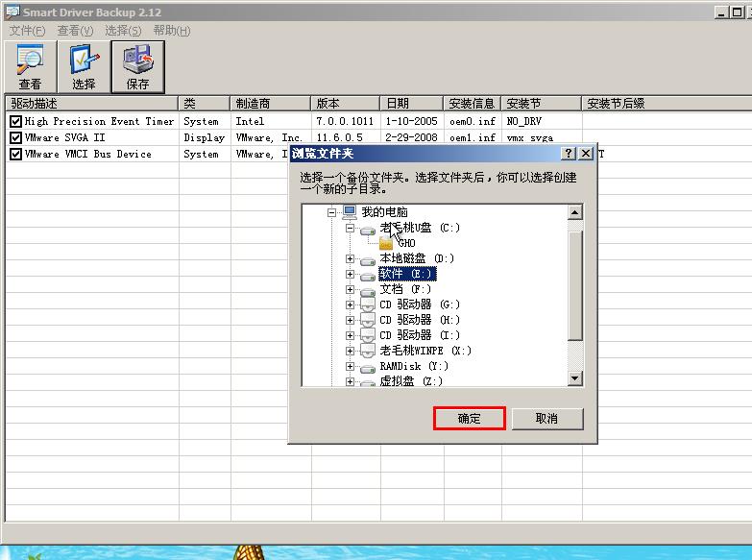Viewport: 752px width, 560px height.
Task: Sort by 安装信息 column header
Action: pyautogui.click(x=472, y=103)
